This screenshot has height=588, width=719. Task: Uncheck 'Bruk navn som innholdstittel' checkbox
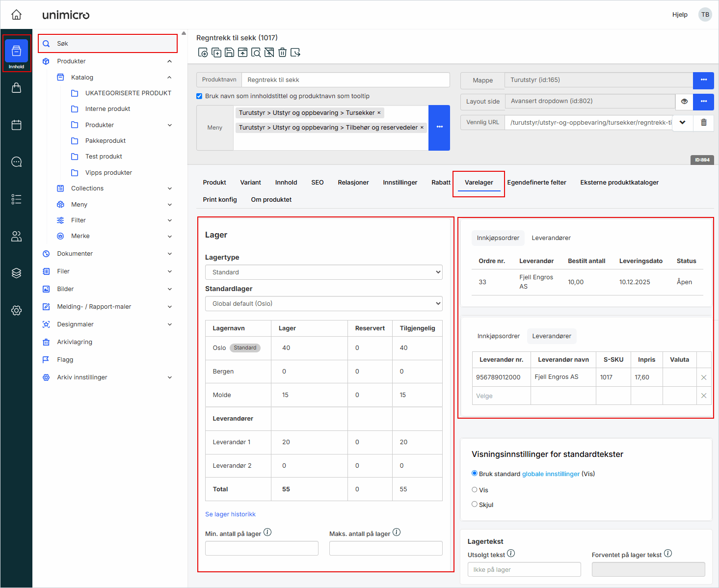point(199,96)
